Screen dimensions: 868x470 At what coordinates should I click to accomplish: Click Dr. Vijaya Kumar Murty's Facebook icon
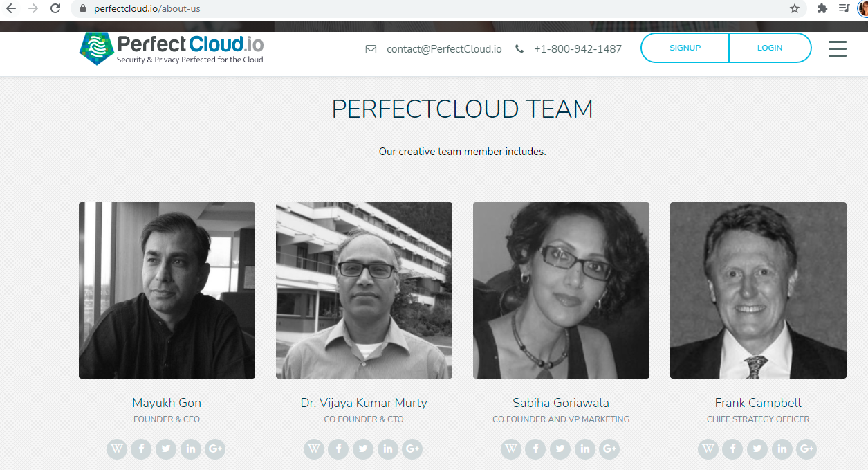click(338, 449)
